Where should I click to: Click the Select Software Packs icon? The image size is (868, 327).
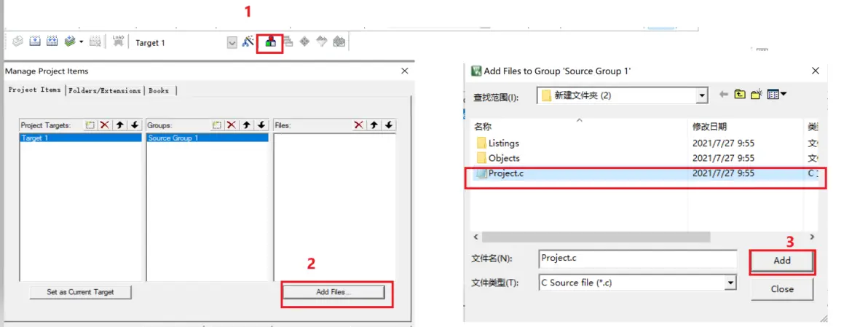[322, 42]
